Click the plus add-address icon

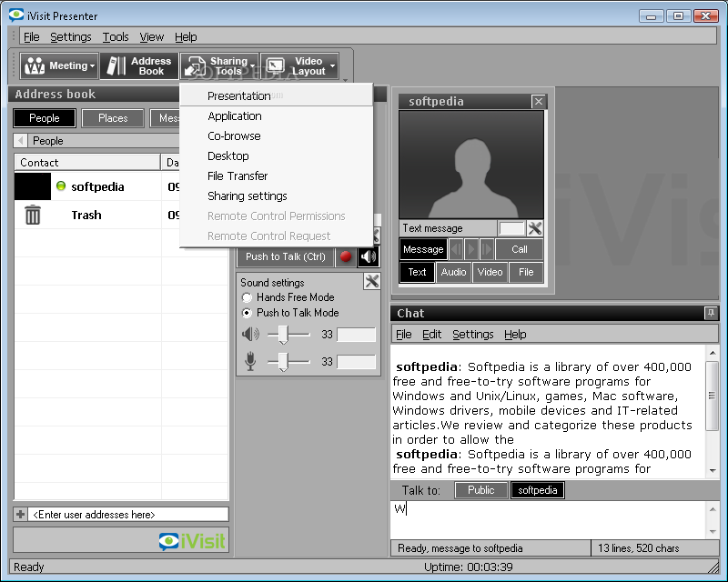pyautogui.click(x=20, y=514)
